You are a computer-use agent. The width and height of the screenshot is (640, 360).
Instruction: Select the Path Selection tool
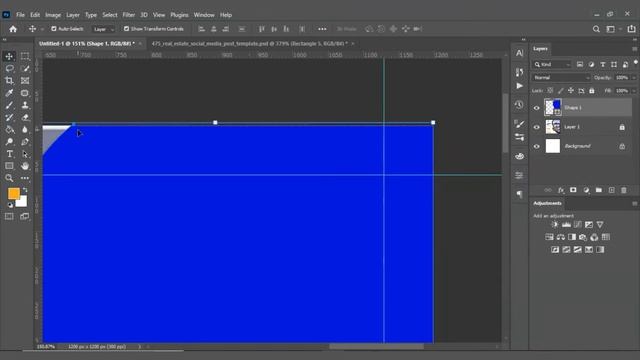coord(25,154)
